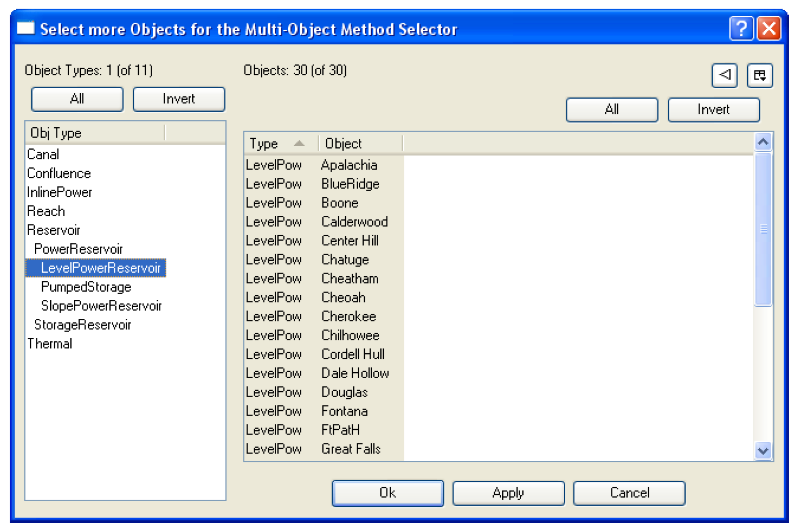Apply the current object selection
The height and width of the screenshot is (532, 799).
[x=508, y=493]
